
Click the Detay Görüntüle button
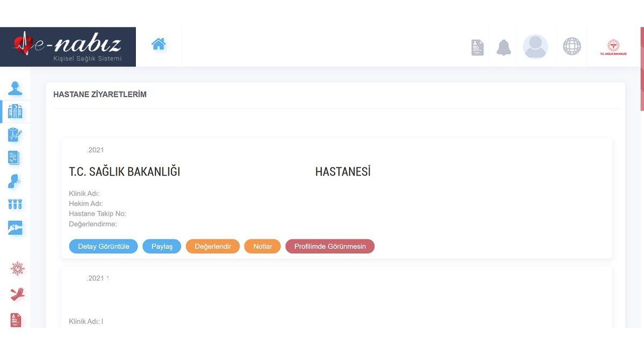[x=103, y=246]
